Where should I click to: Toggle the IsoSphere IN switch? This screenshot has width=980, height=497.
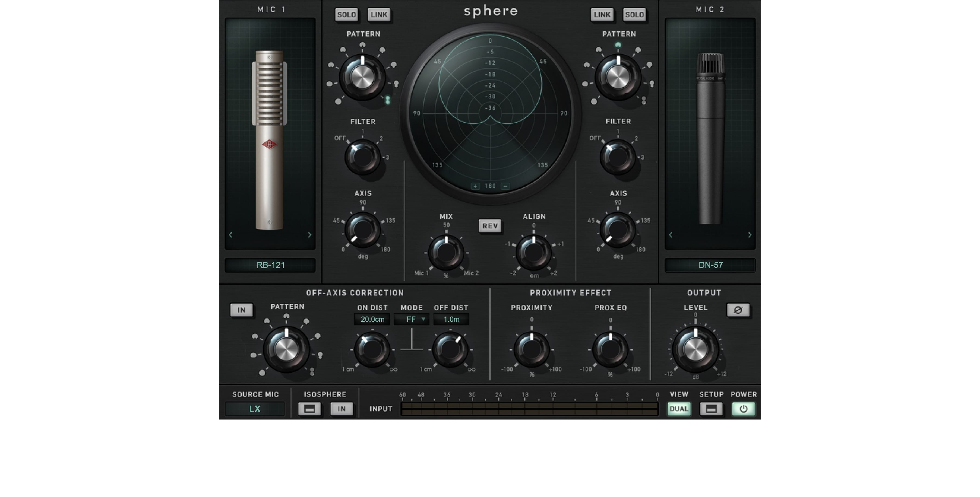coord(342,409)
